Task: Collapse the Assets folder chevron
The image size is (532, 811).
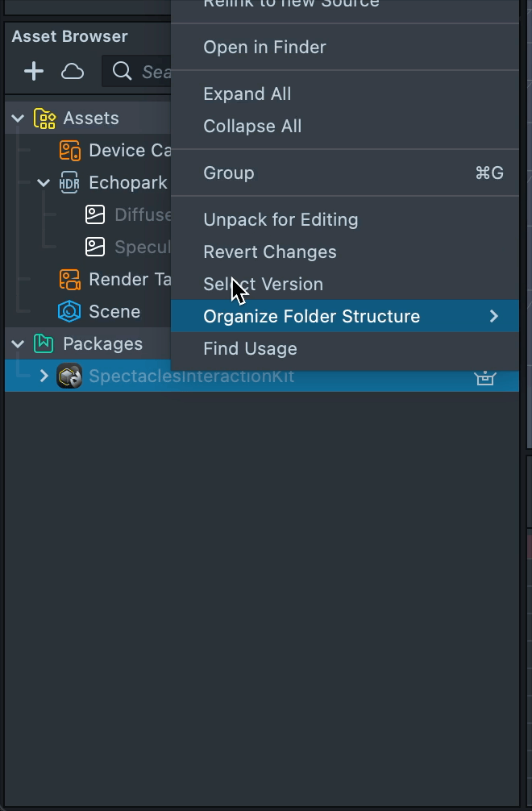Action: coord(18,119)
